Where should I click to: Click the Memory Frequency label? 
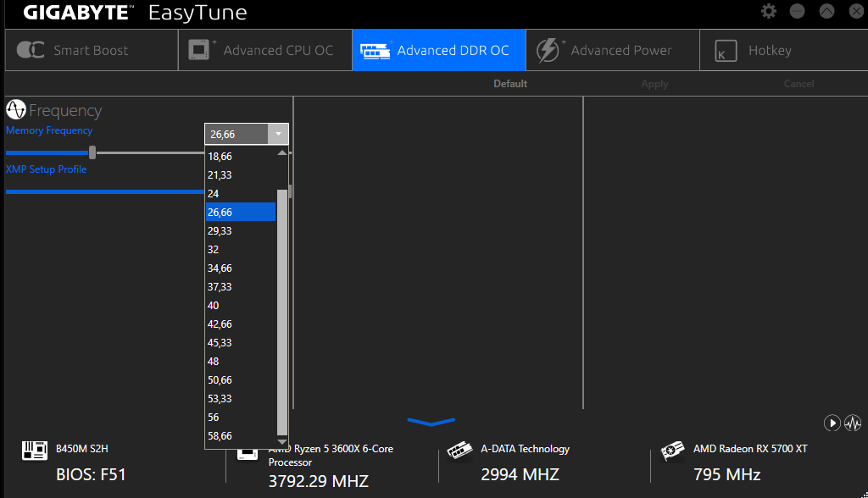[x=49, y=130]
